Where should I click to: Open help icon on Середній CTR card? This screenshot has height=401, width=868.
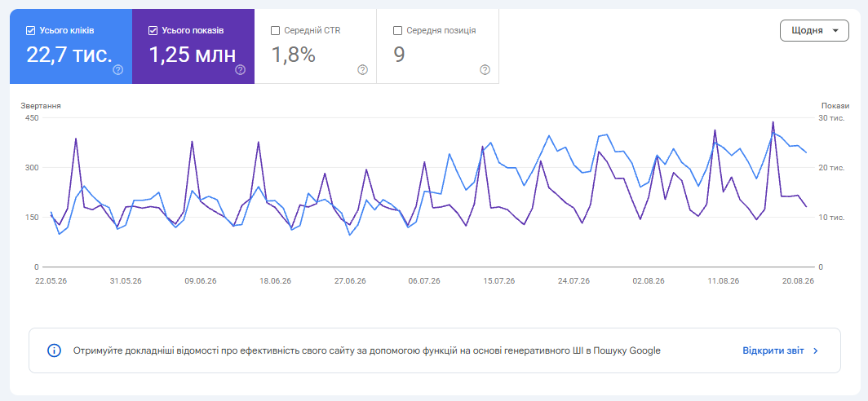[362, 70]
